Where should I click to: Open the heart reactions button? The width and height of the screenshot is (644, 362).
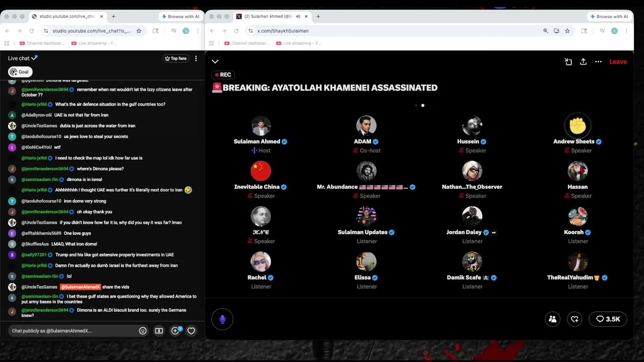tap(575, 319)
